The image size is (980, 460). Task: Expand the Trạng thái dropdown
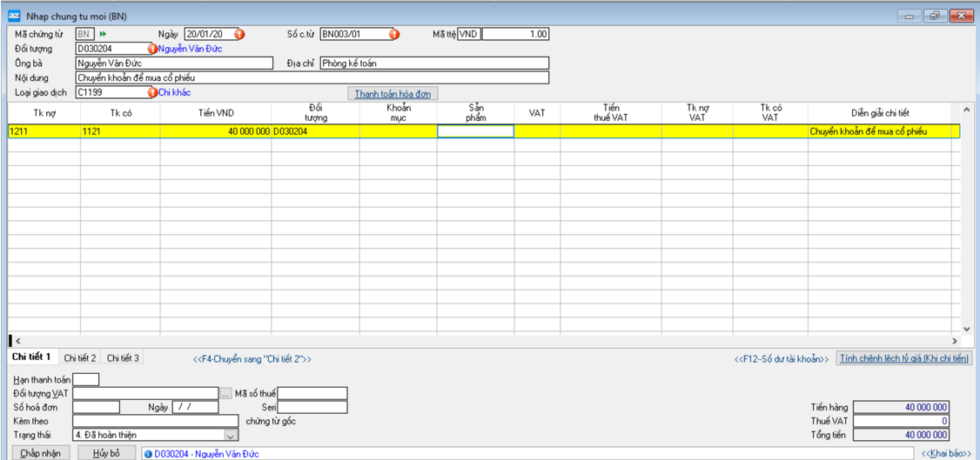click(x=231, y=435)
